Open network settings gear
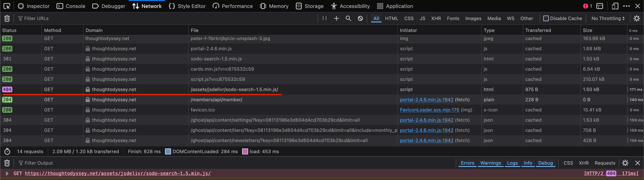The height and width of the screenshot is (180, 644). pos(637,18)
